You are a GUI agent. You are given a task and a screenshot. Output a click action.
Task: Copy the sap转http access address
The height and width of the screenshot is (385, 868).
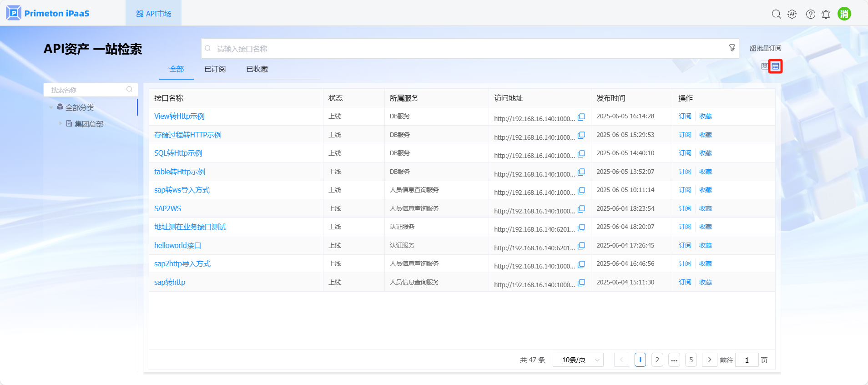(x=581, y=283)
